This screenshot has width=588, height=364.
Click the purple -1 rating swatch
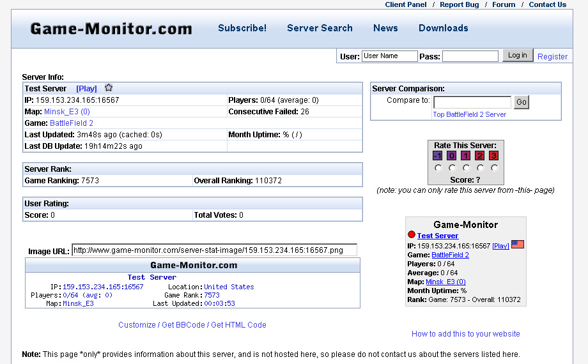click(438, 156)
